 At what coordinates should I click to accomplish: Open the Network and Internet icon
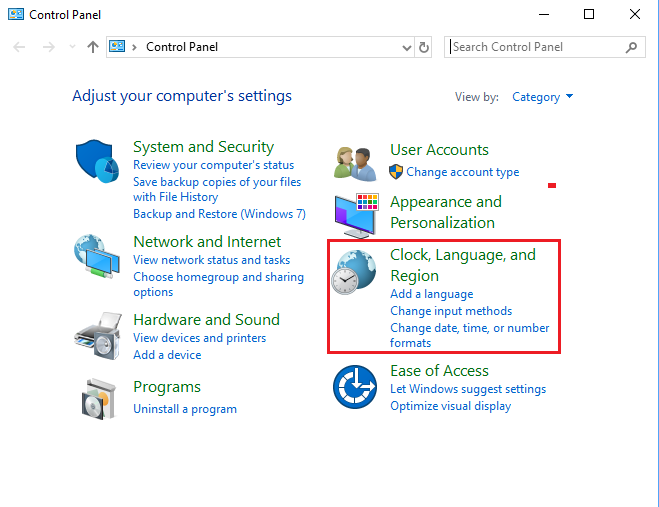pos(97,256)
